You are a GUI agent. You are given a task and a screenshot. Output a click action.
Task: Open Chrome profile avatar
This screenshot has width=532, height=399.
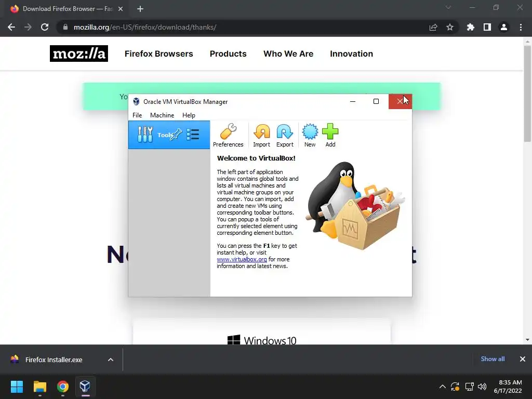pos(504,27)
